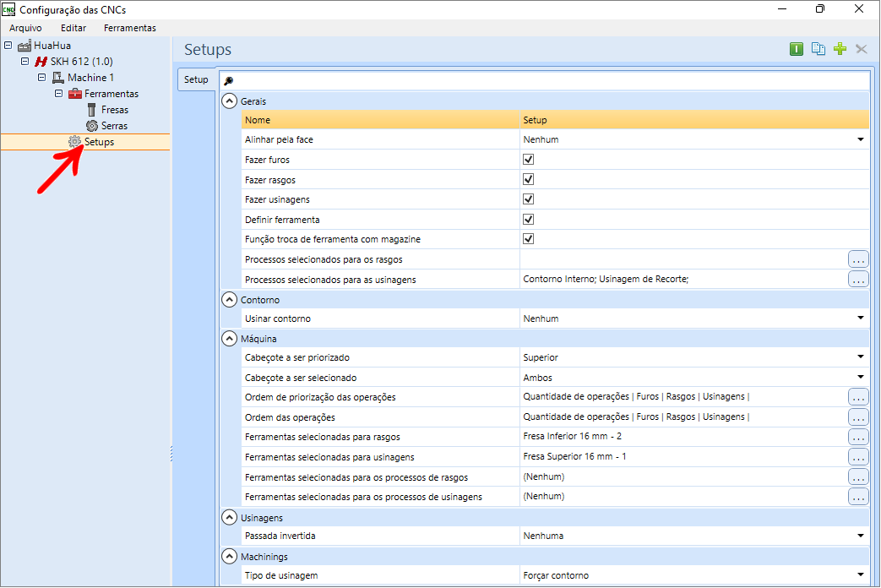Screen dimensions: 881x588
Task: Open editor for Processos selecionados para os rasgos
Action: pos(858,259)
